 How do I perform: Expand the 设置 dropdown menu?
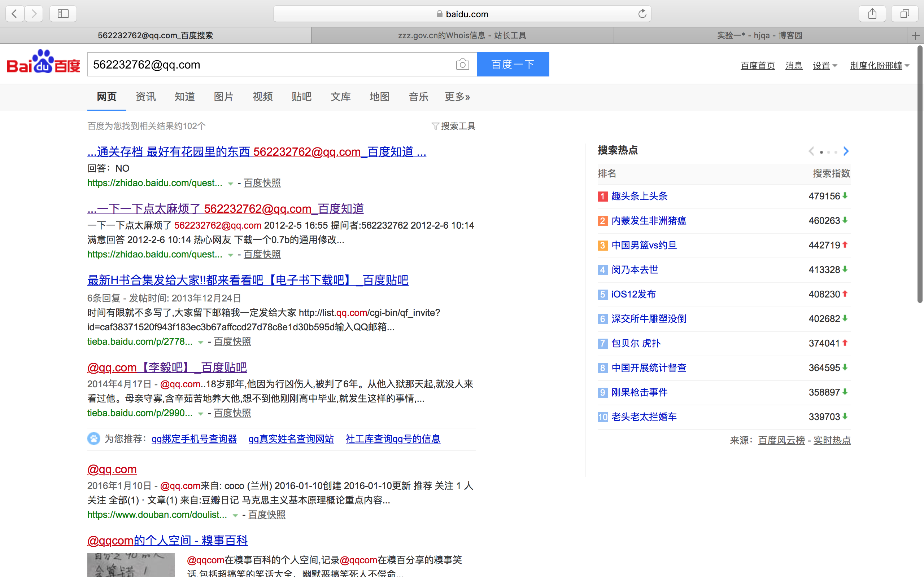[825, 66]
